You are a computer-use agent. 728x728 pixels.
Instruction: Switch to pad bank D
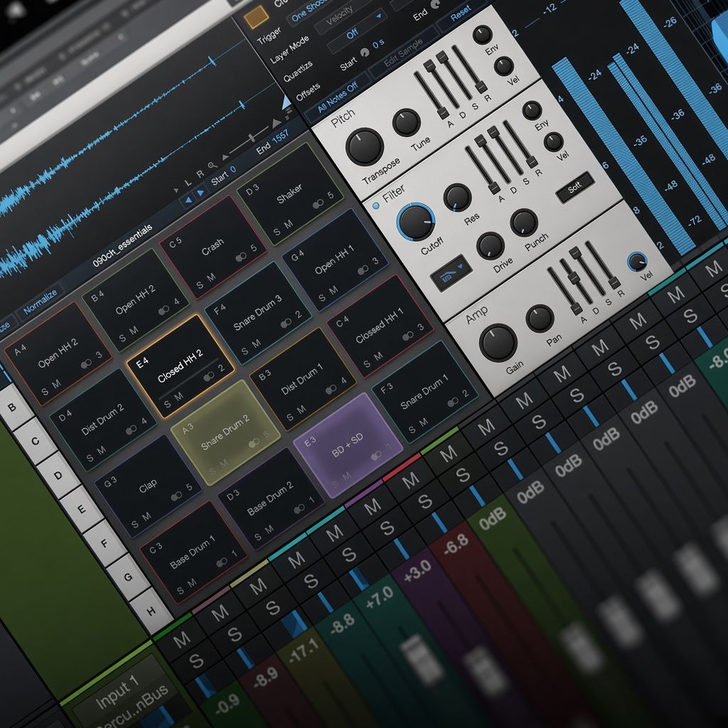pyautogui.click(x=58, y=475)
